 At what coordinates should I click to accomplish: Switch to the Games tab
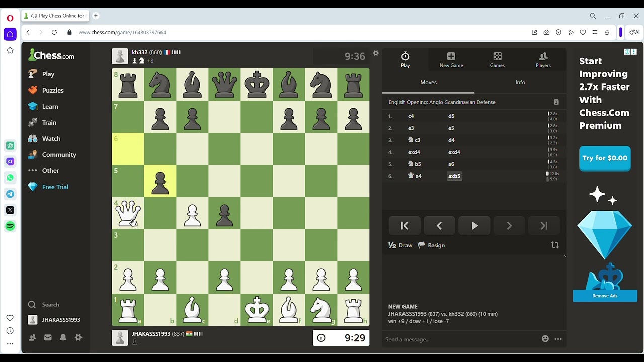tap(497, 59)
